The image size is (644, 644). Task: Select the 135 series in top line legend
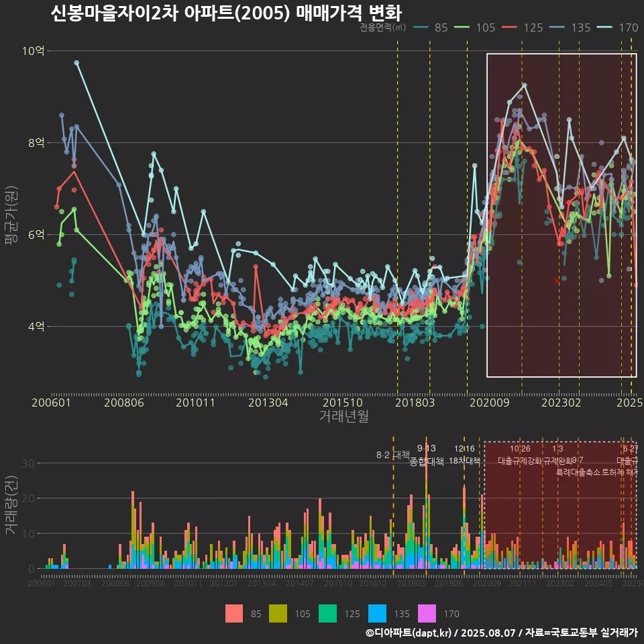[570, 28]
